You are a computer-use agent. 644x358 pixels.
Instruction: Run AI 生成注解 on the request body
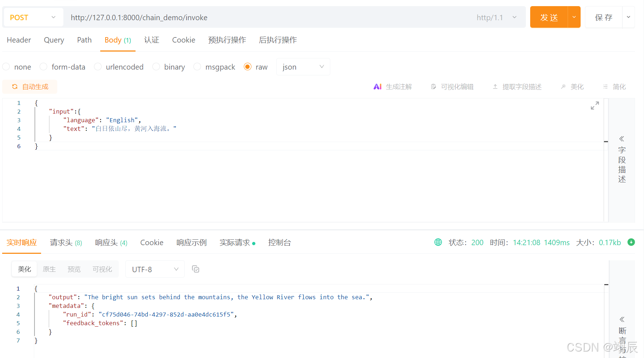(x=393, y=87)
